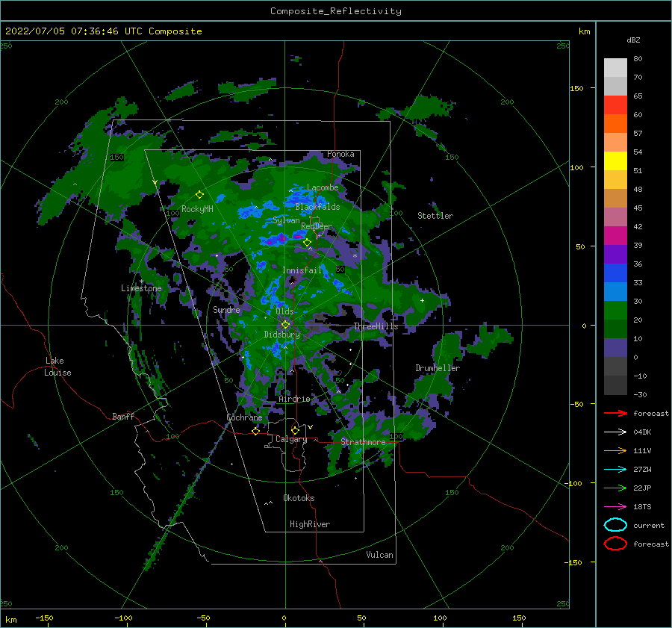This screenshot has height=628, width=672.
Task: Click the -150 tick on bottom axis
Action: click(44, 618)
